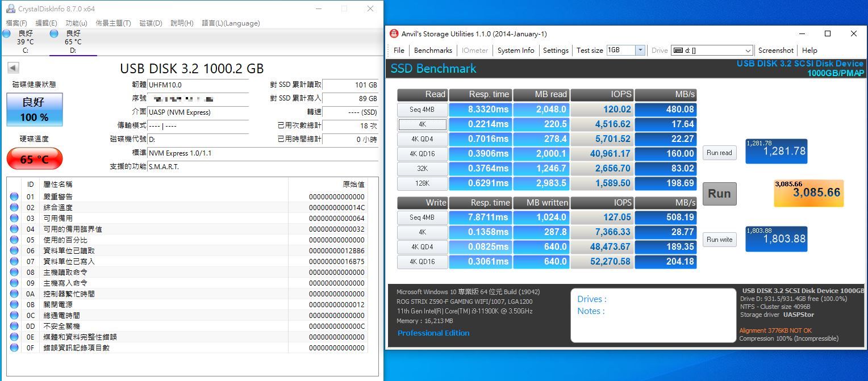The image size is (868, 381).
Task: Open 語言(L)(Language) menu
Action: click(x=231, y=23)
